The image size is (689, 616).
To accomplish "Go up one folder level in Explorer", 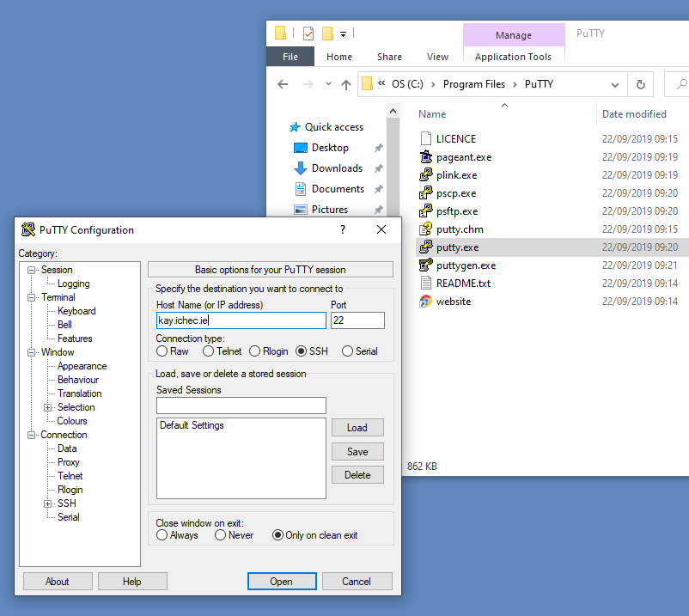I will click(346, 84).
